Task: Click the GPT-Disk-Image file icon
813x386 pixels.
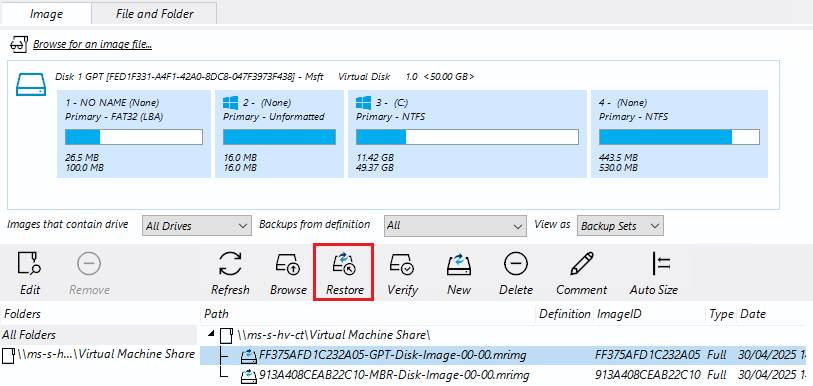Action: pos(249,356)
